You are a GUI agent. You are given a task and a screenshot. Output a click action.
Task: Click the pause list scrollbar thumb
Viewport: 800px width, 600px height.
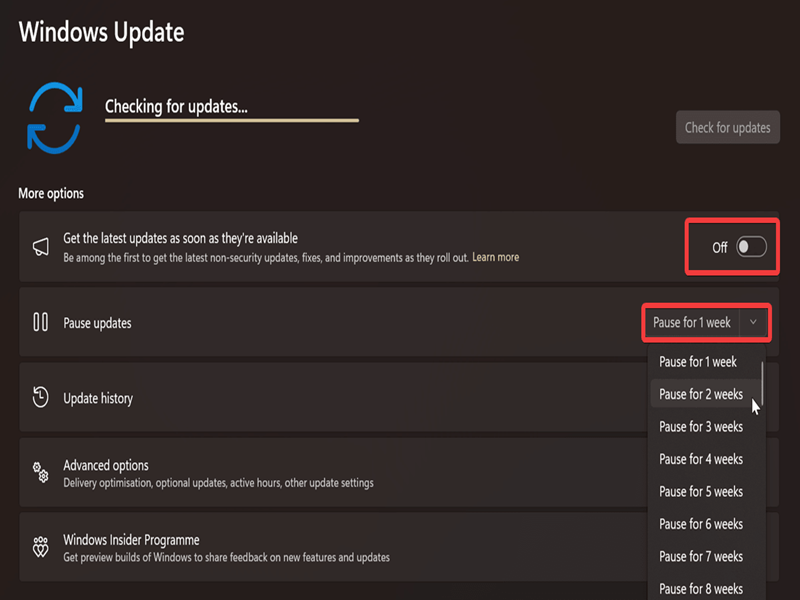pyautogui.click(x=762, y=383)
